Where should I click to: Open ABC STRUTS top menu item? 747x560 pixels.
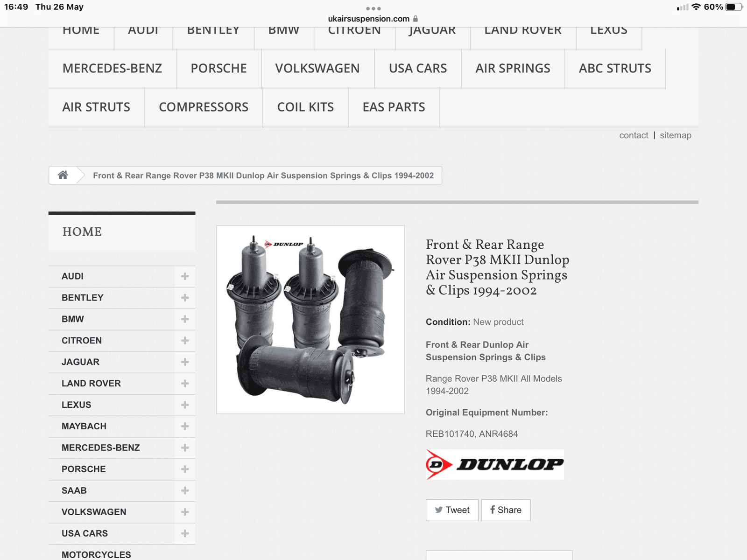pos(615,69)
